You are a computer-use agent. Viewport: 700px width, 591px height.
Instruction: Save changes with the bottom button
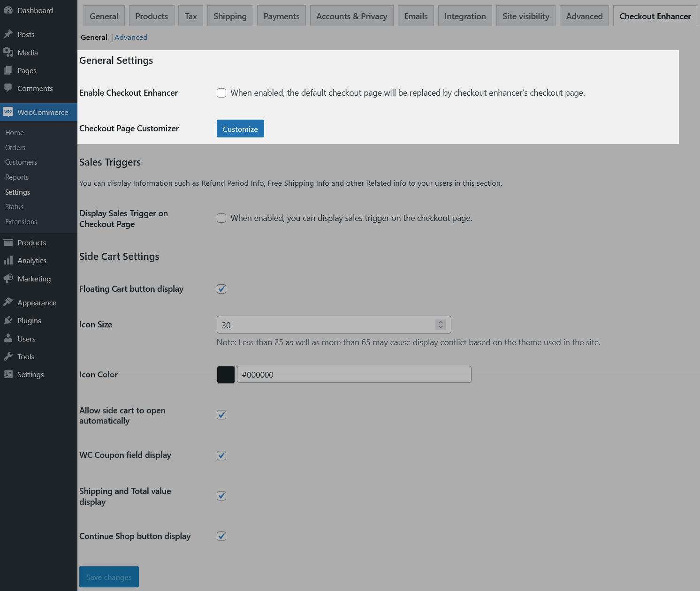(x=109, y=576)
